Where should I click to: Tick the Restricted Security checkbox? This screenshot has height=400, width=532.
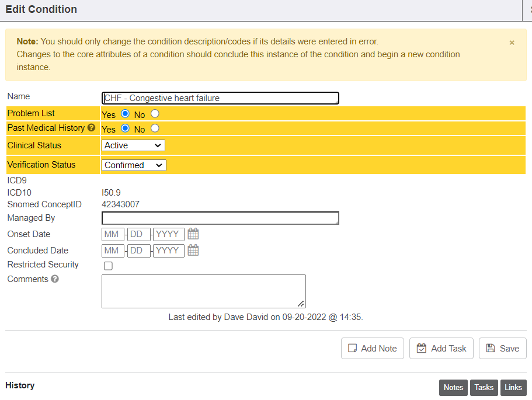click(x=108, y=266)
